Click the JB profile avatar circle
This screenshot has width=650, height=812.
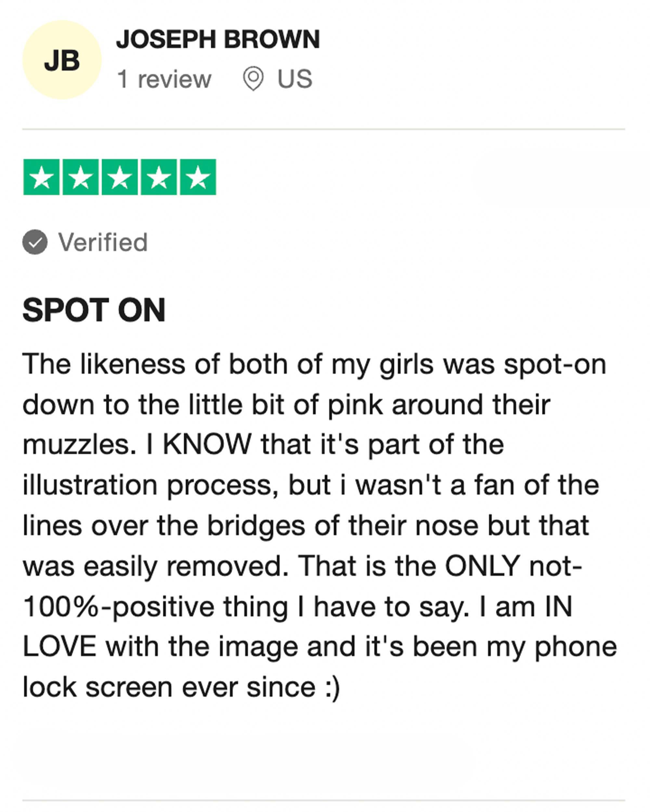click(x=62, y=60)
